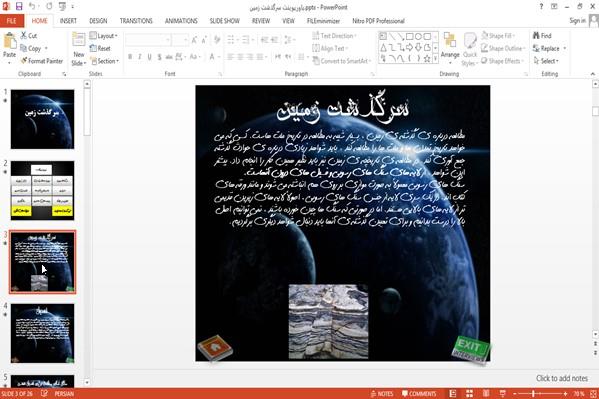
Task: Click the orange home icon on the slide
Action: 215,347
